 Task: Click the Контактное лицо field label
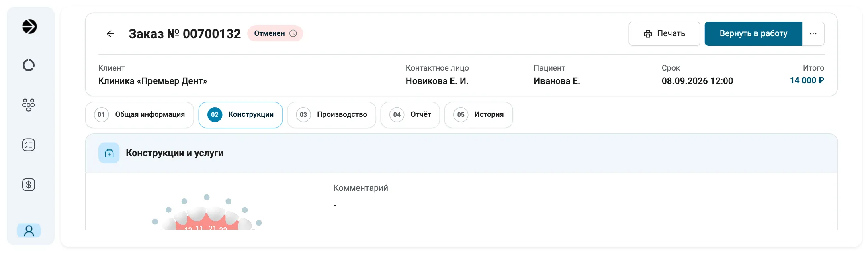coord(437,68)
